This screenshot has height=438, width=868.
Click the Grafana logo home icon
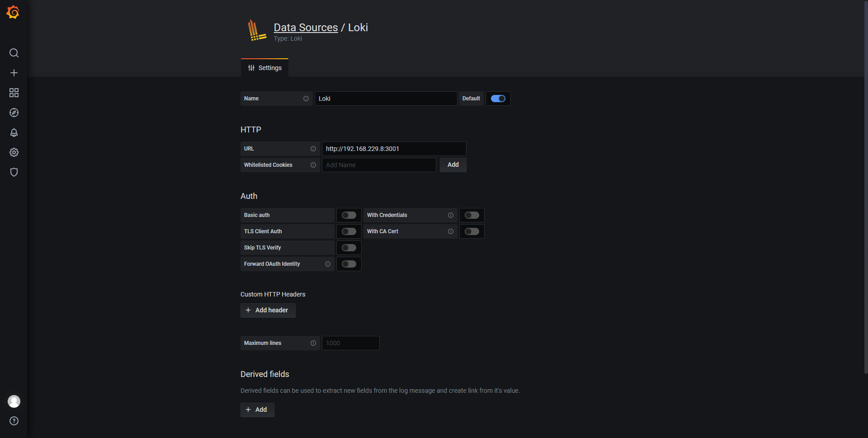tap(13, 12)
